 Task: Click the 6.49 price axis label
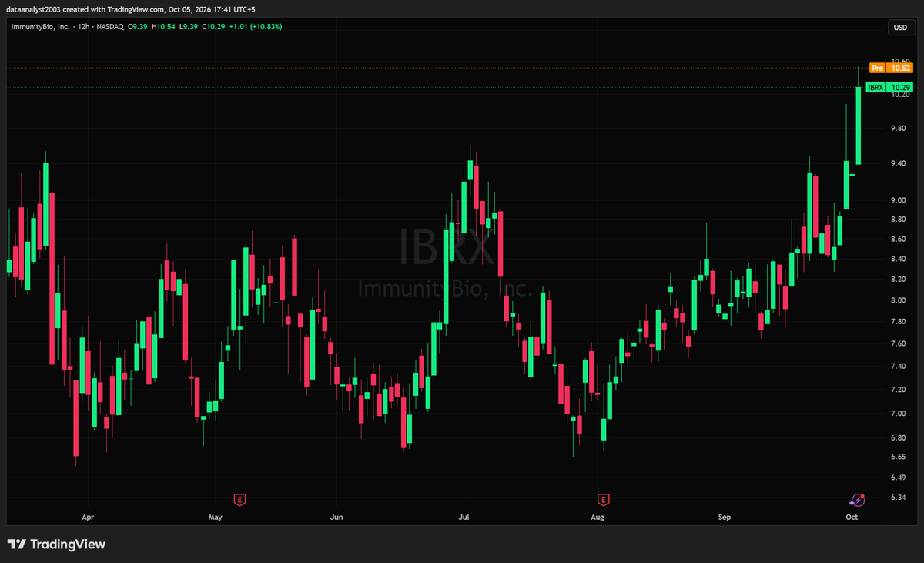(899, 478)
